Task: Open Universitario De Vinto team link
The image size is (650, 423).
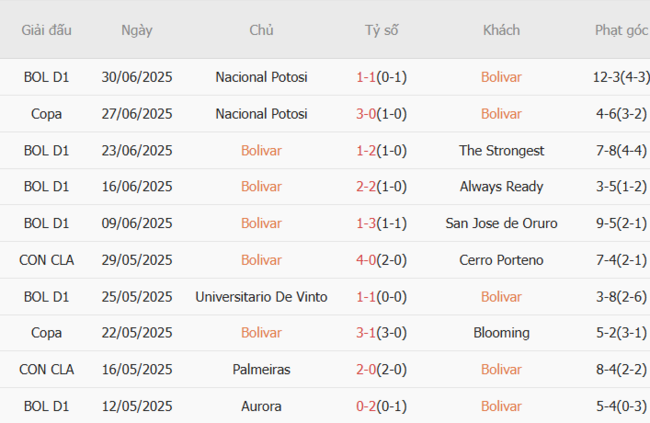Action: (261, 297)
